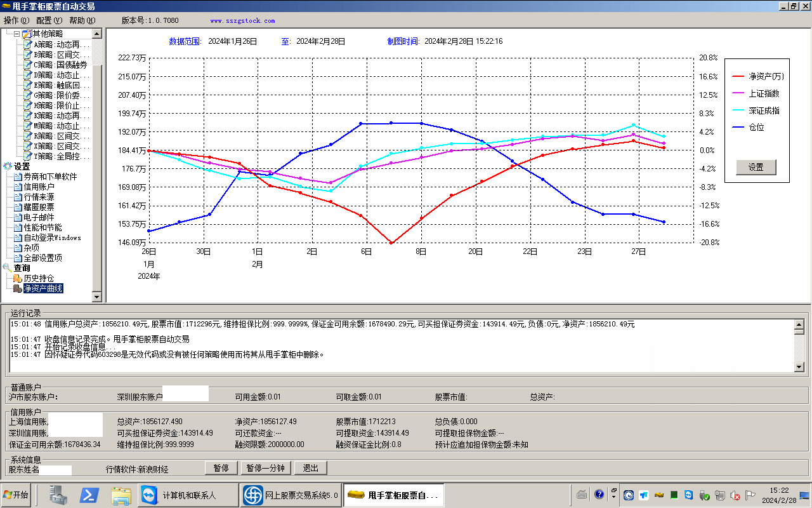Viewport: 812px width, 508px height.
Task: Click the Server Manager taskbar icon
Action: pyautogui.click(x=58, y=495)
